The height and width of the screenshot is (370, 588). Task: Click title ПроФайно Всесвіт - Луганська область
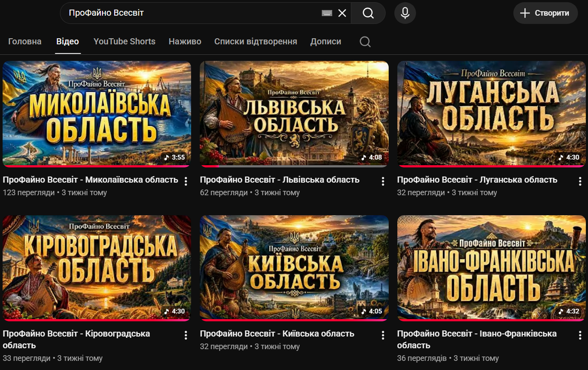point(477,180)
